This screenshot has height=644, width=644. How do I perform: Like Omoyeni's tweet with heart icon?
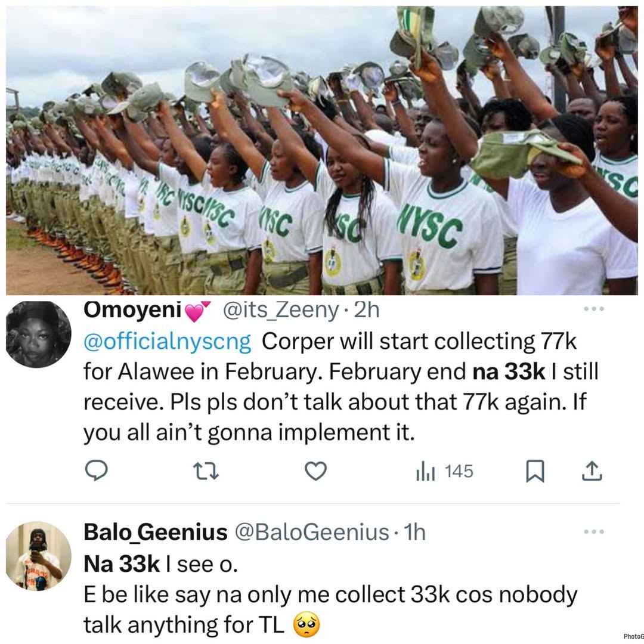316,470
